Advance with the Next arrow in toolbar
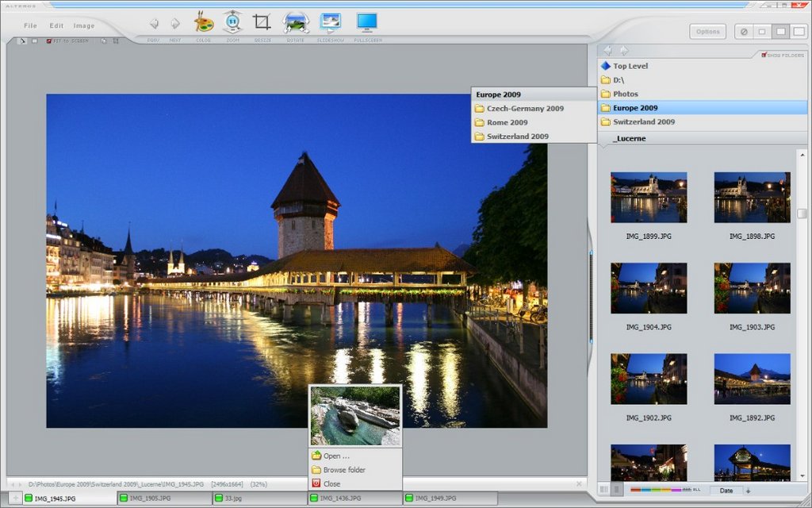812x508 pixels. [174, 25]
